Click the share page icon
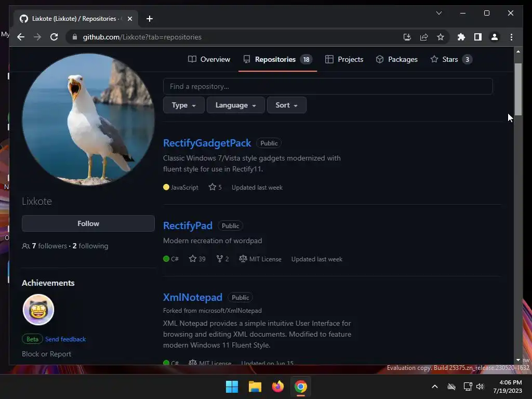Image resolution: width=532 pixels, height=399 pixels. point(424,37)
